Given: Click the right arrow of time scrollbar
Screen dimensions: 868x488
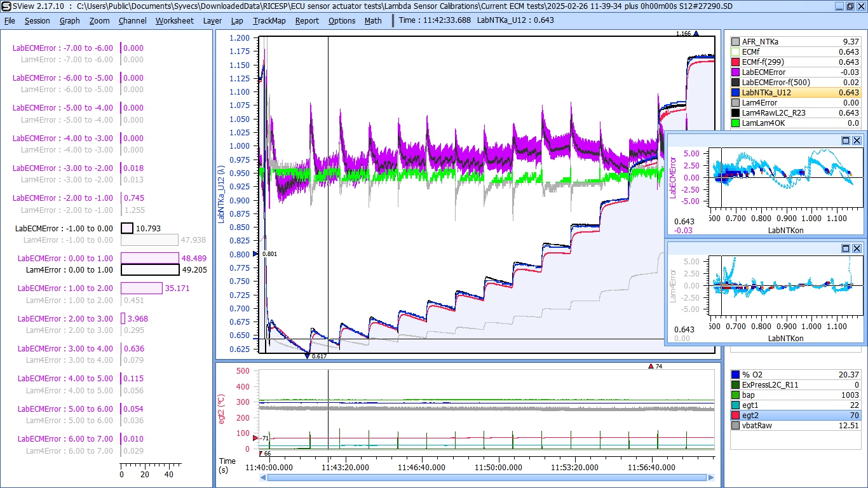Looking at the screenshot, I should 711,477.
